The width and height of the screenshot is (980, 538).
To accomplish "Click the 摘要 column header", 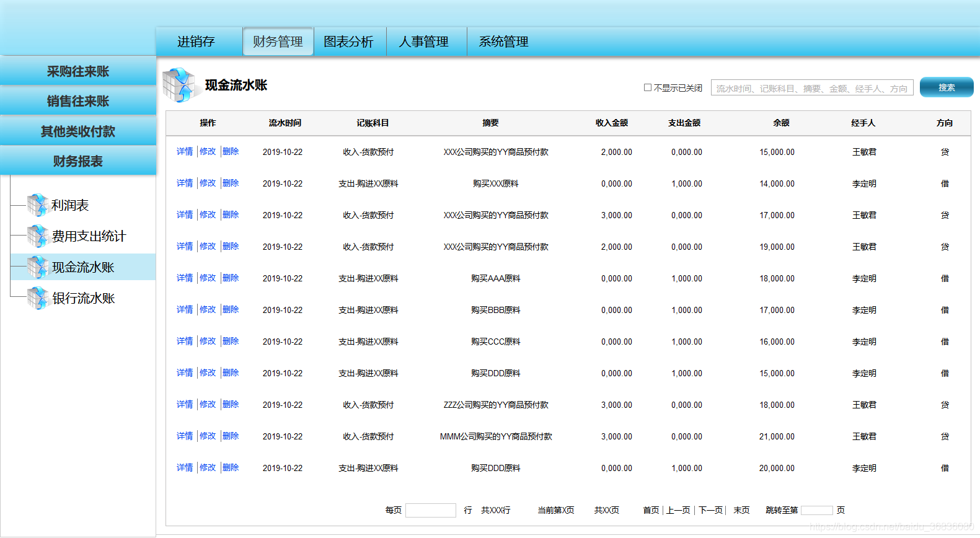I will [490, 123].
